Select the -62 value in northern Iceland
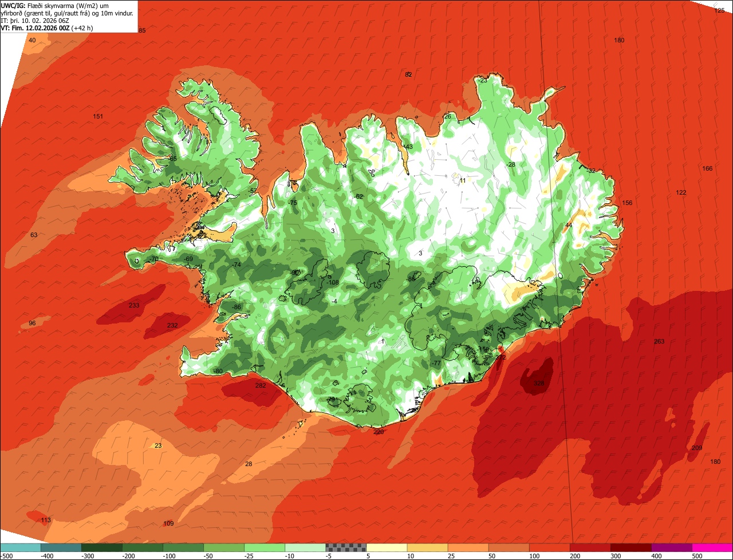 pyautogui.click(x=358, y=196)
